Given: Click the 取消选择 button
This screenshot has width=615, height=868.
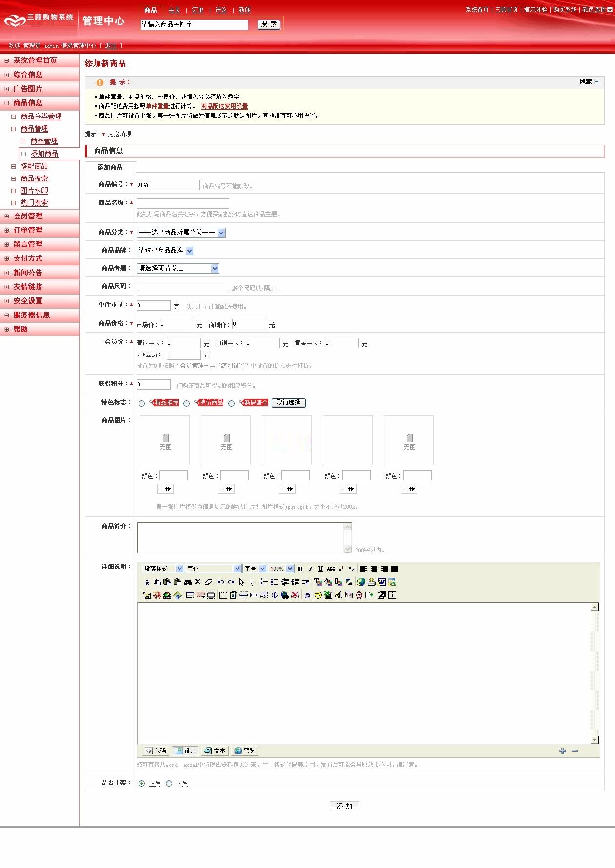Looking at the screenshot, I should click(289, 403).
